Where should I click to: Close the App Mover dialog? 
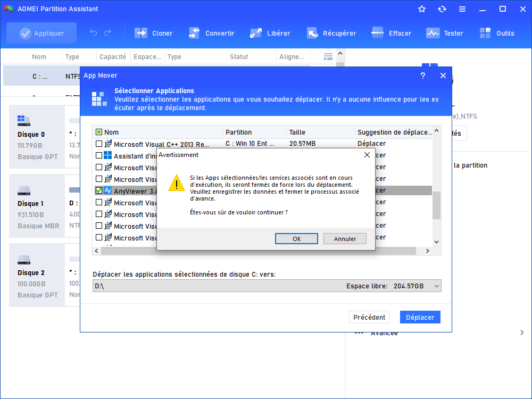click(443, 76)
